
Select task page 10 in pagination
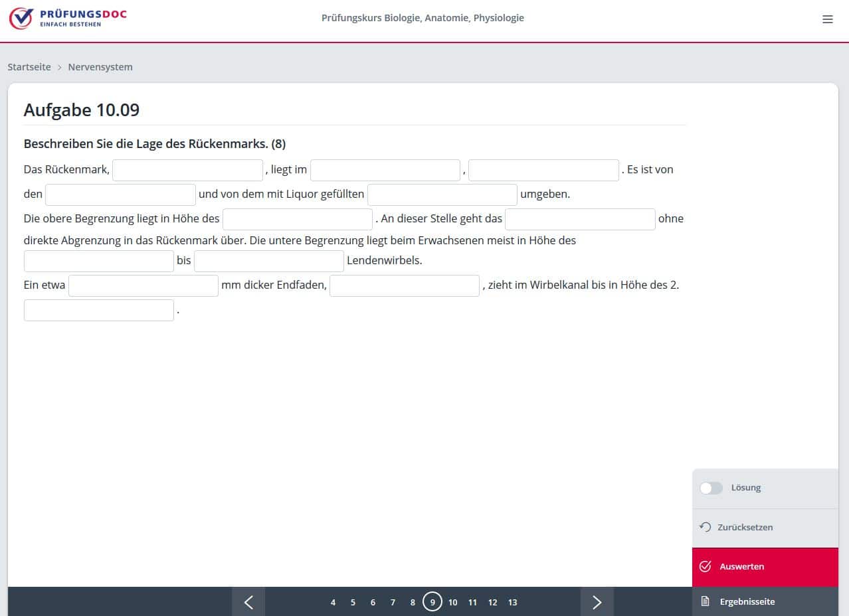452,603
